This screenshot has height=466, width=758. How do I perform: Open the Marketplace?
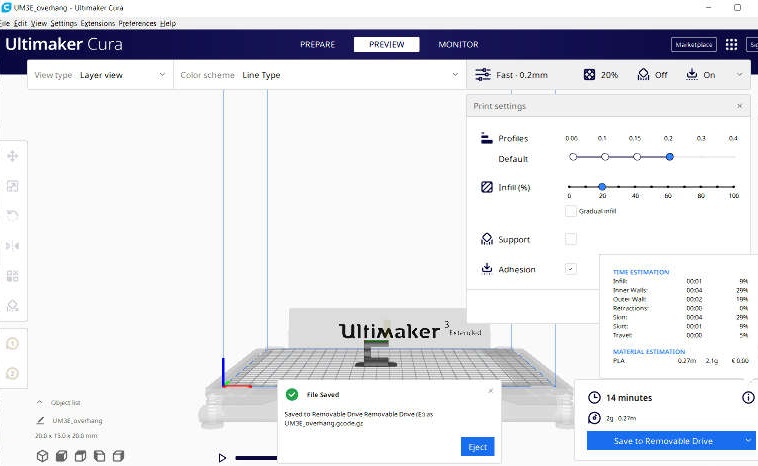[694, 44]
